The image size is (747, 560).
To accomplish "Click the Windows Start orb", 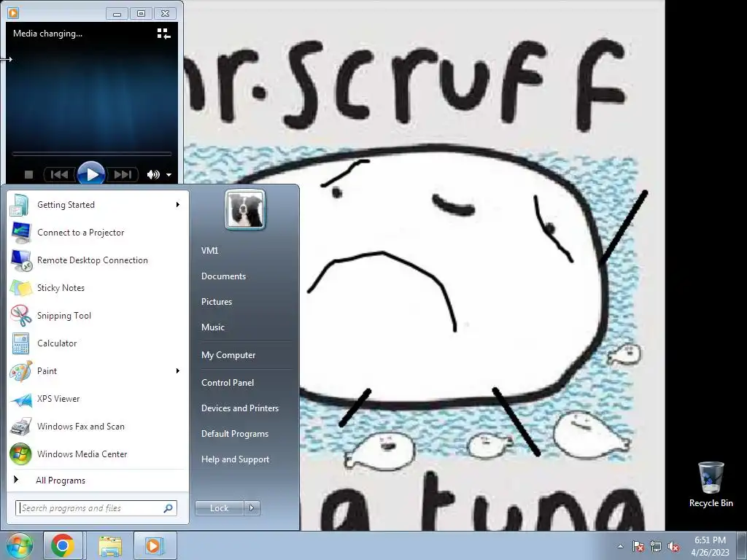I will click(19, 545).
